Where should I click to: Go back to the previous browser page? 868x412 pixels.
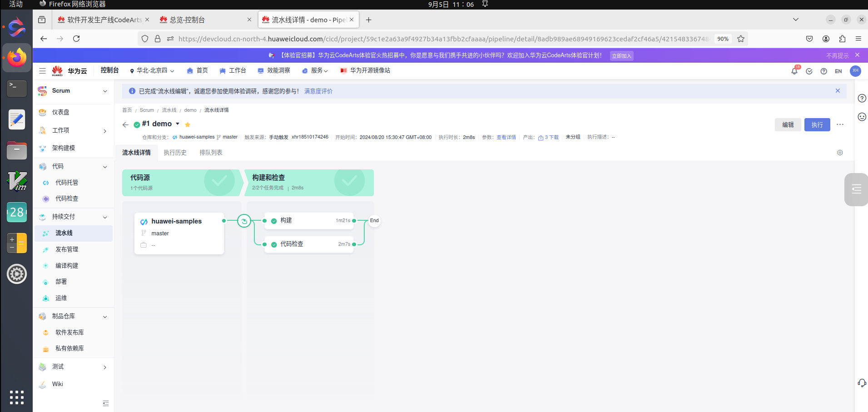(x=44, y=39)
